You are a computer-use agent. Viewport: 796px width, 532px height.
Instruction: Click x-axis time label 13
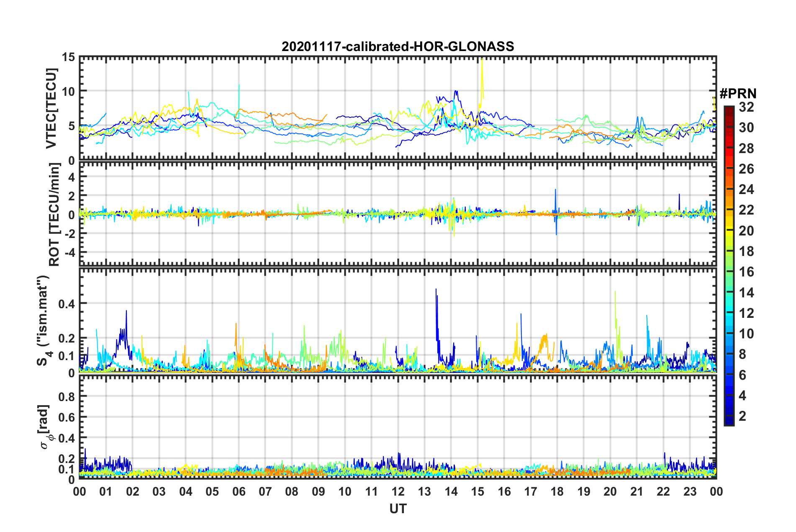[424, 492]
